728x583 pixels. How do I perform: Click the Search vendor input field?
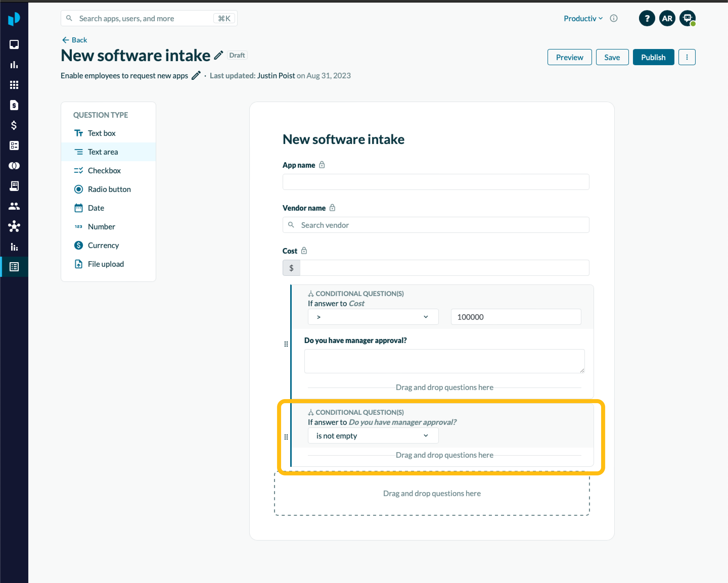tap(436, 225)
